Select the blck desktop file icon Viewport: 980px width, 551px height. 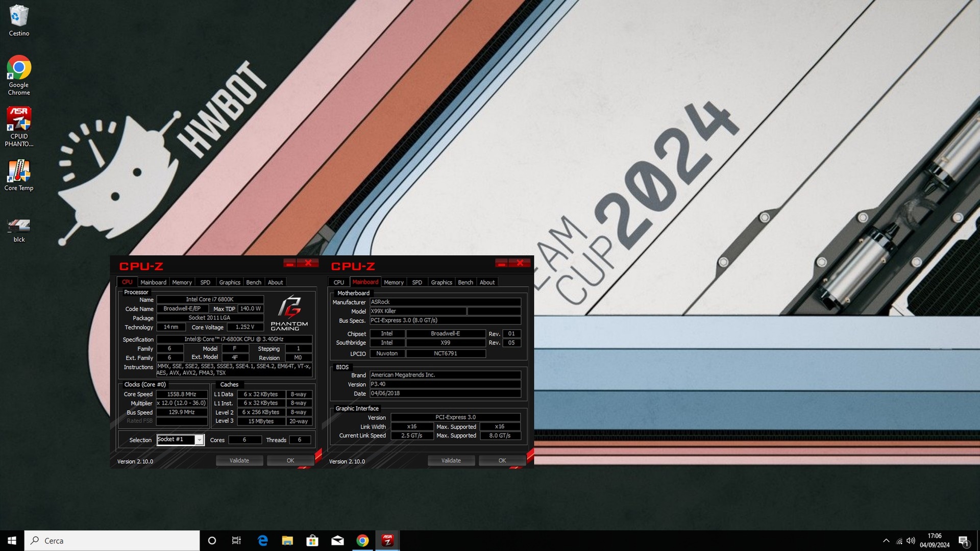(x=19, y=230)
